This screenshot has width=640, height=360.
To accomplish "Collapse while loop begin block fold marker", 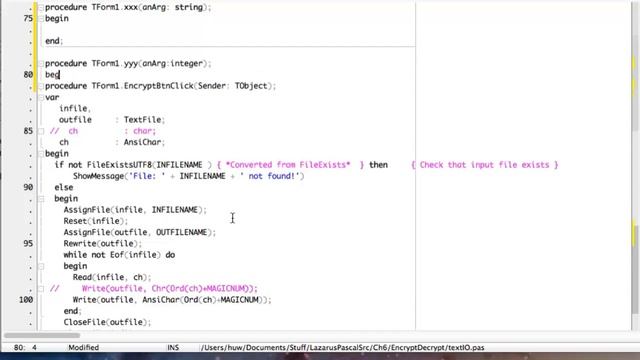I will [x=41, y=266].
